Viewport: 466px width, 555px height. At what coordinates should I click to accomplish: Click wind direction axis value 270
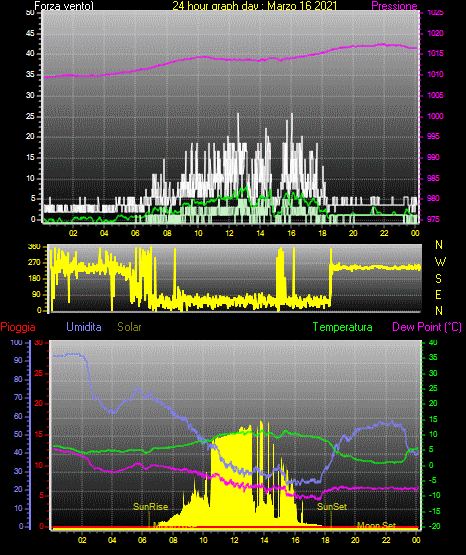click(34, 263)
